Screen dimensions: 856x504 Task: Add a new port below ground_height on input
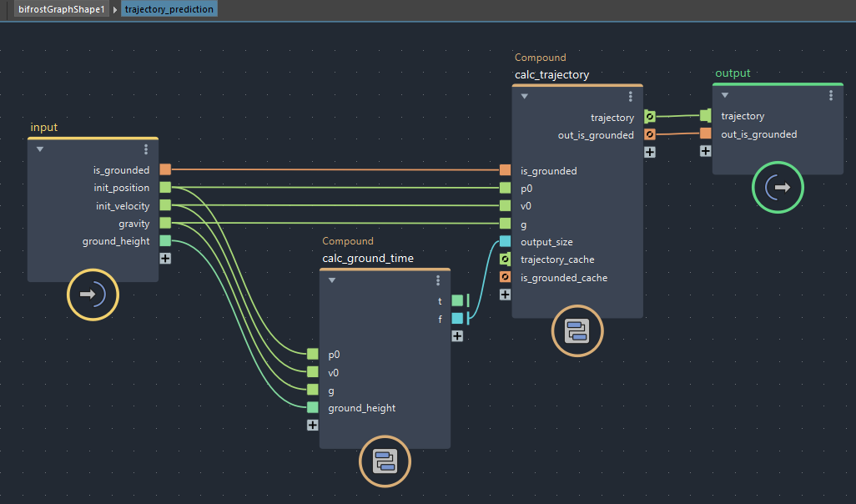[x=165, y=259]
